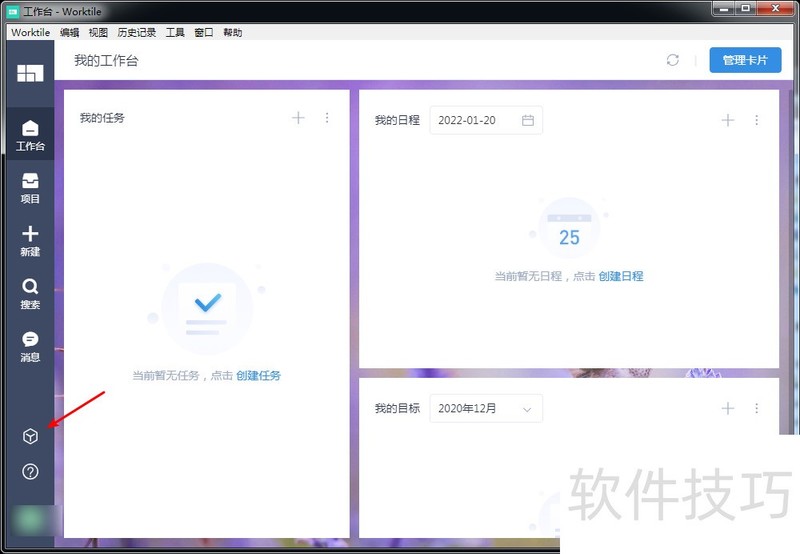800x554 pixels.
Task: Open 我的任务 card more options menu
Action: [x=327, y=118]
